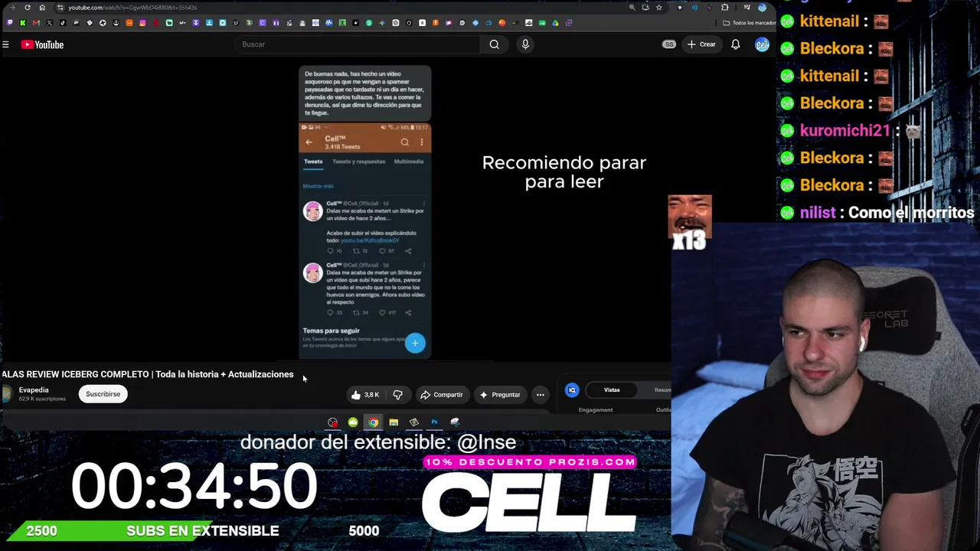Click the Compartir share button
This screenshot has width=980, height=551.
[442, 395]
